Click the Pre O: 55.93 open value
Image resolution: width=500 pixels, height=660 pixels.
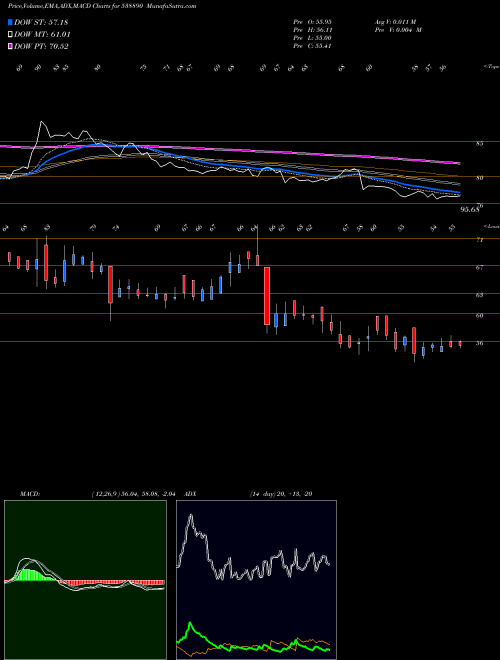point(313,22)
